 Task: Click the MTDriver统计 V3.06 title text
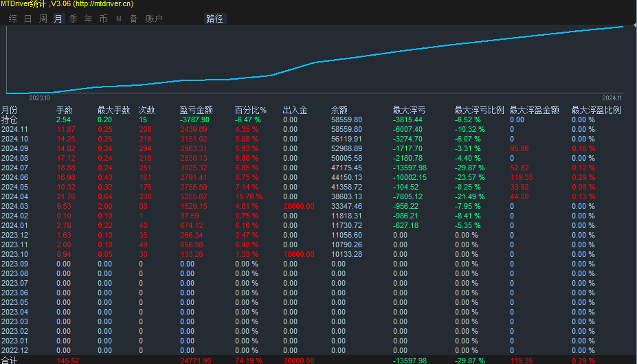pyautogui.click(x=67, y=4)
